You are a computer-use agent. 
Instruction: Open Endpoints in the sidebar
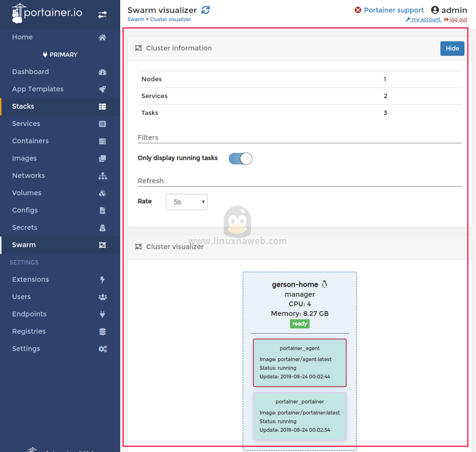pos(60,314)
